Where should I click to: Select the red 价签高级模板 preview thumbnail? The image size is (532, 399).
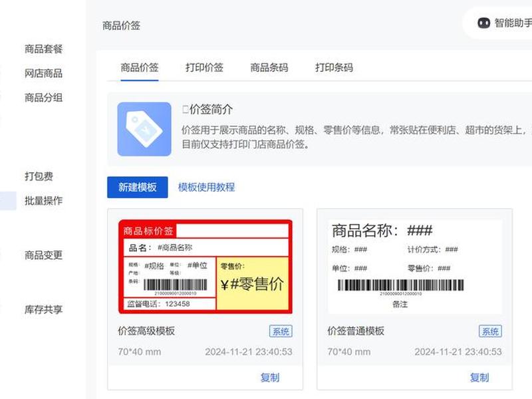205,267
